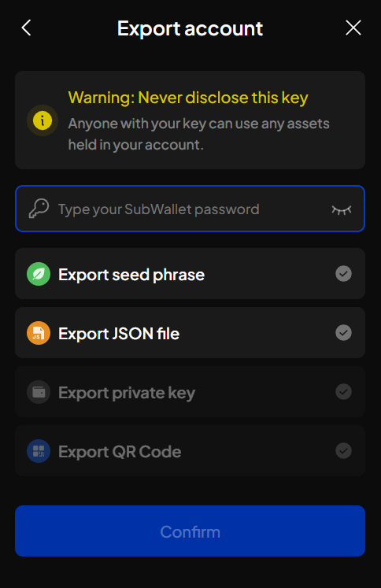Click the blue QR Code icon
This screenshot has height=588, width=381.
pos(39,451)
